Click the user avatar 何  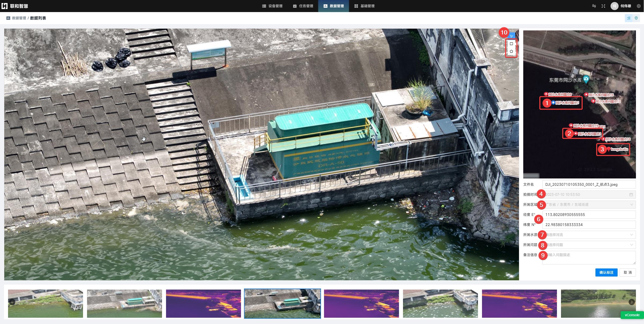click(x=614, y=6)
